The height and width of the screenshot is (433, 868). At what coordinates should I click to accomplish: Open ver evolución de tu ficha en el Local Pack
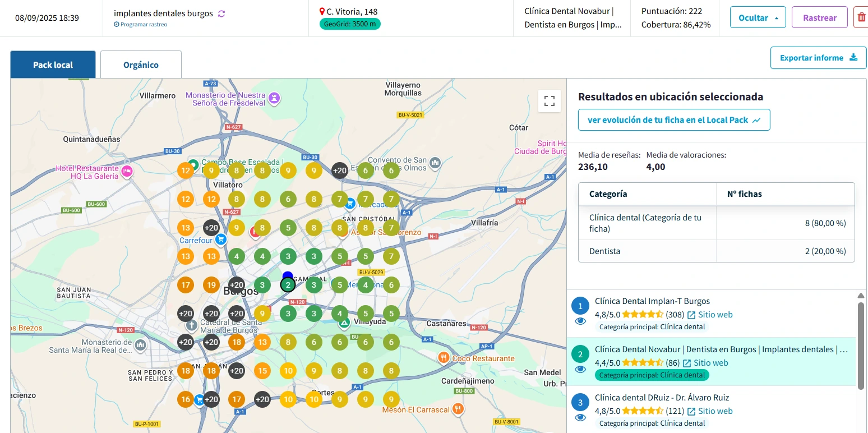[674, 119]
